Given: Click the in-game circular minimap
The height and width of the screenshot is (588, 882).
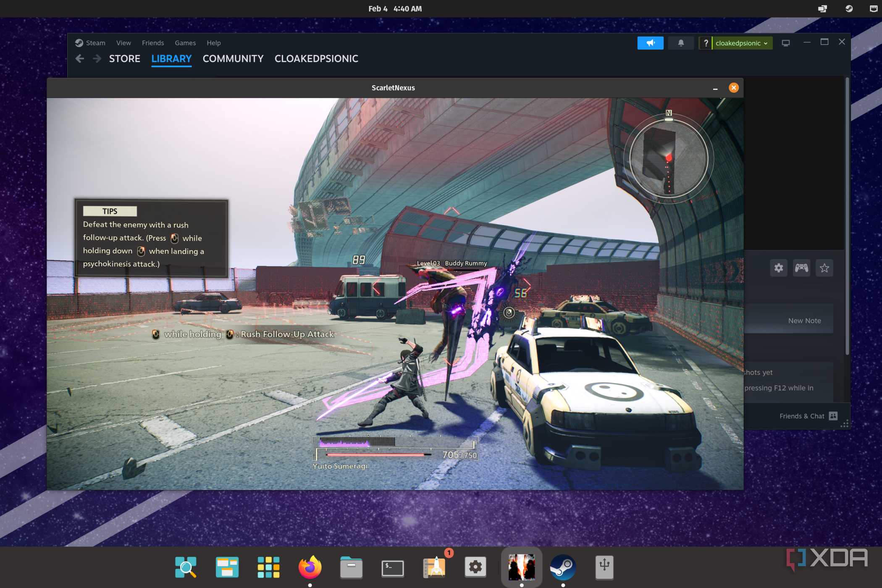Looking at the screenshot, I should tap(668, 159).
